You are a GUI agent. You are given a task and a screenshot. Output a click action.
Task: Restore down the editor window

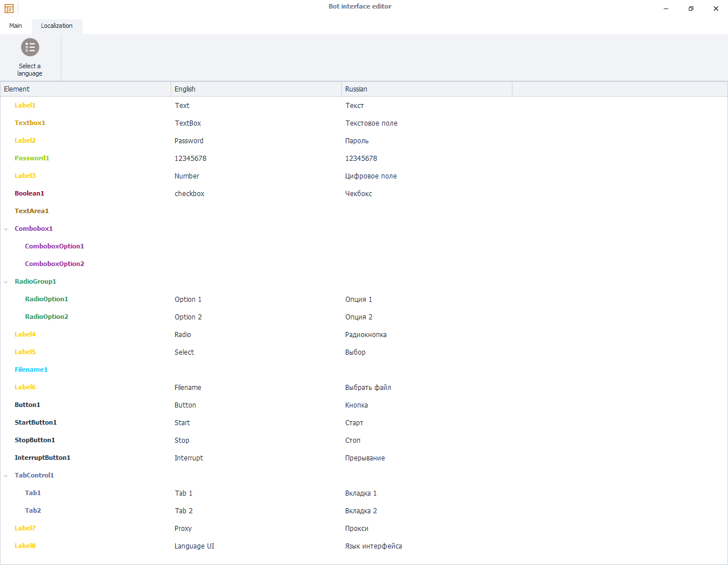click(690, 9)
